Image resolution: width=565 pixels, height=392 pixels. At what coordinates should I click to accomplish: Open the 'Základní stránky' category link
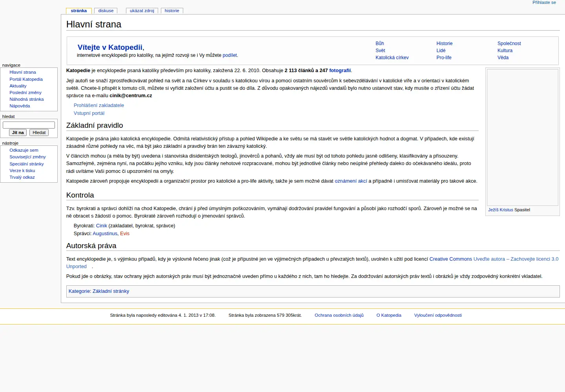click(111, 291)
